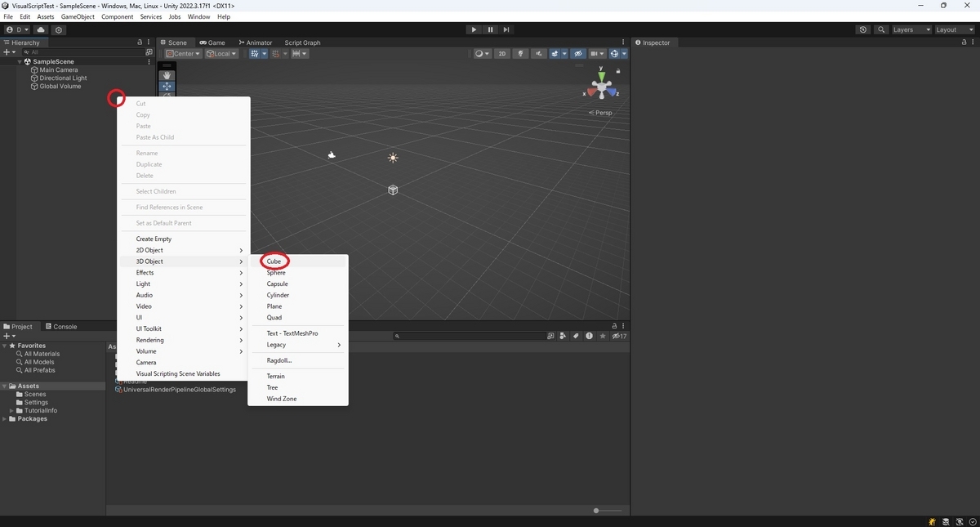Image resolution: width=980 pixels, height=527 pixels.
Task: Open the snap ruler increment settings
Action: (300, 54)
